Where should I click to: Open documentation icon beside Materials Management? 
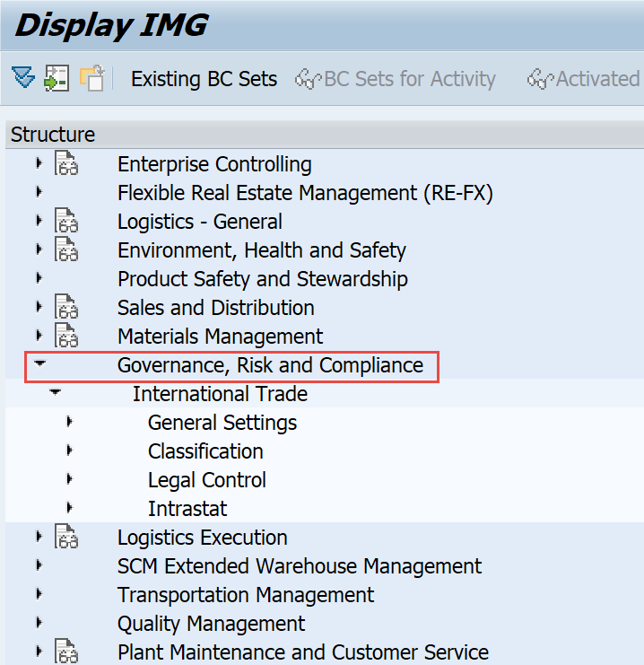click(66, 336)
